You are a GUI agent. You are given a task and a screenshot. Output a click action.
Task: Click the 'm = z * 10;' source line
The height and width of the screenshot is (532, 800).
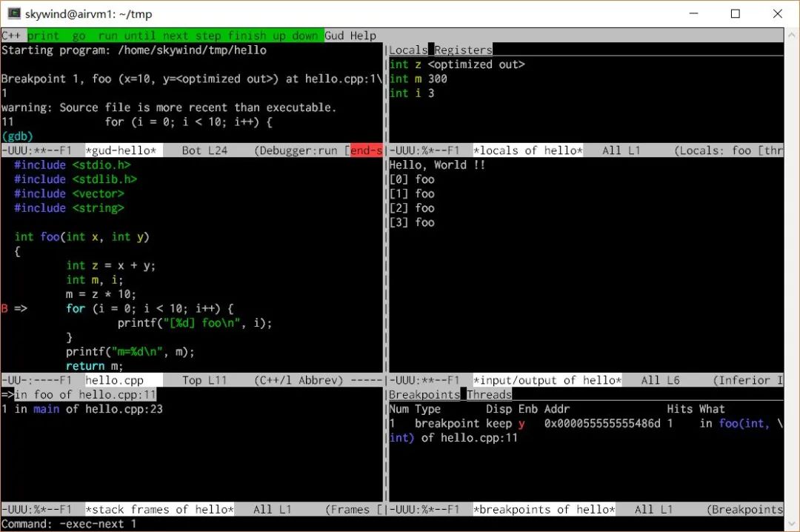[x=101, y=294]
